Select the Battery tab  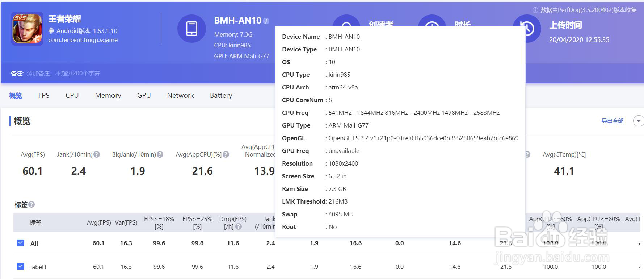click(x=221, y=95)
